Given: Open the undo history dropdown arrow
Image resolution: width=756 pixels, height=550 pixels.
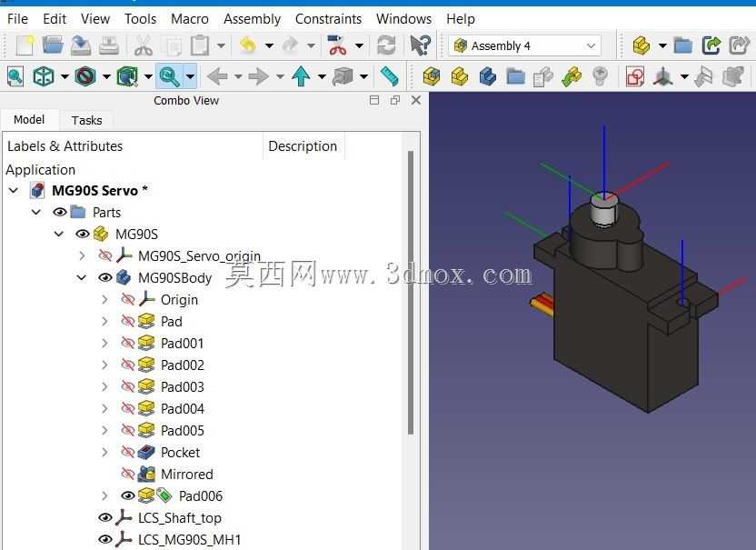Looking at the screenshot, I should pyautogui.click(x=269, y=46).
